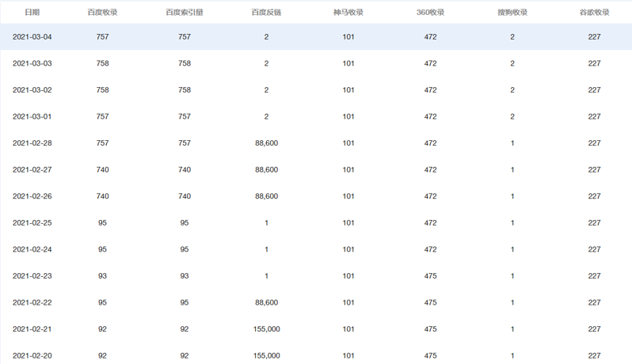Image resolution: width=632 pixels, height=364 pixels.
Task: Click 百度反链 value in 2021-02-21 row
Action: (x=266, y=329)
